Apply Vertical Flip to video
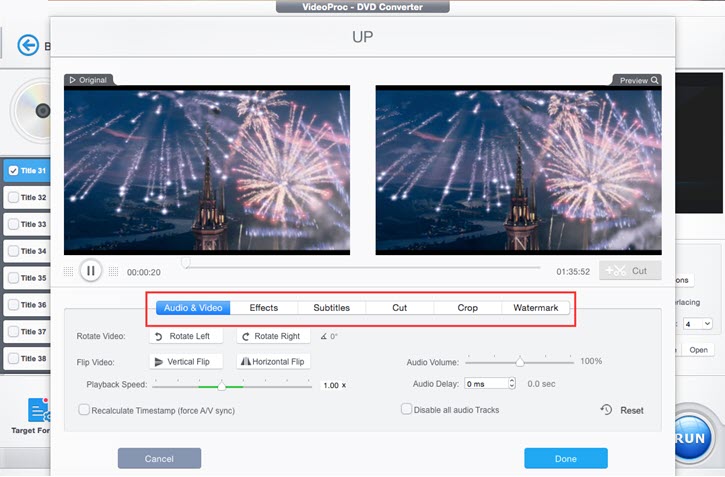 tap(186, 361)
